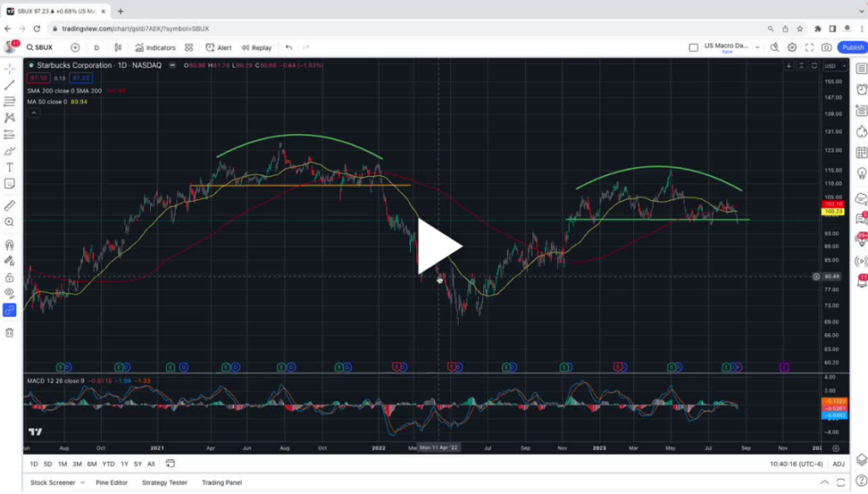
Task: Start bar Replay mode
Action: click(x=257, y=47)
